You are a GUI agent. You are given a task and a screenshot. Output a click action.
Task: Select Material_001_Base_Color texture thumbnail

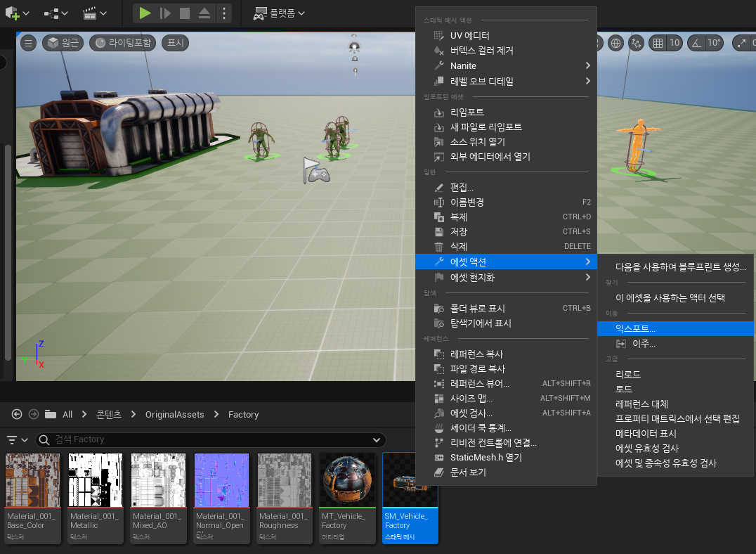(32, 498)
